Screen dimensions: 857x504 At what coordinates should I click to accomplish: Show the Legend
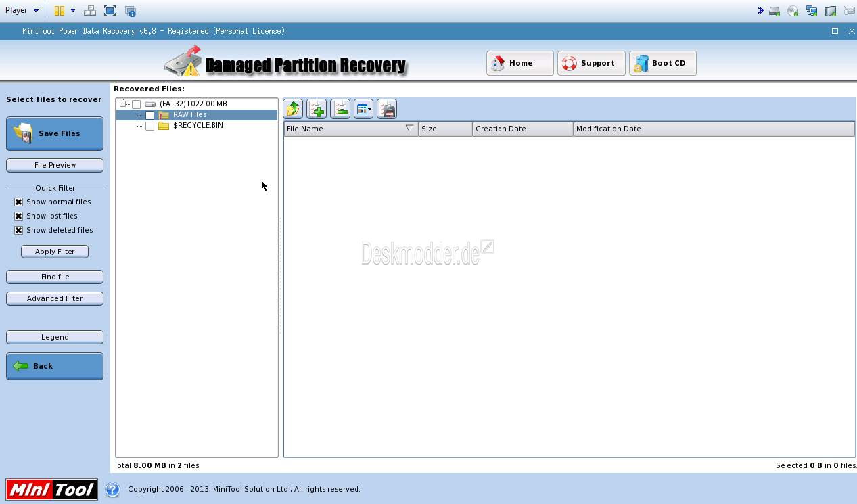[55, 337]
